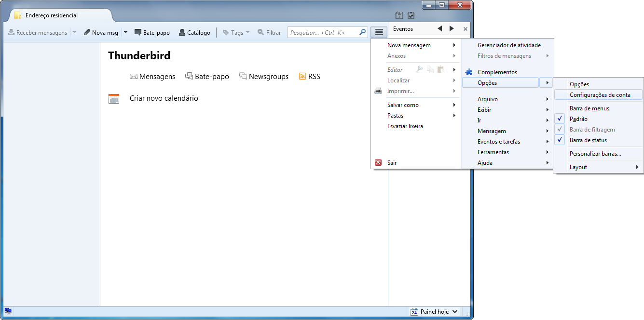Open the Ajuda submenu
Viewport: 644px width, 320px height.
[507, 163]
